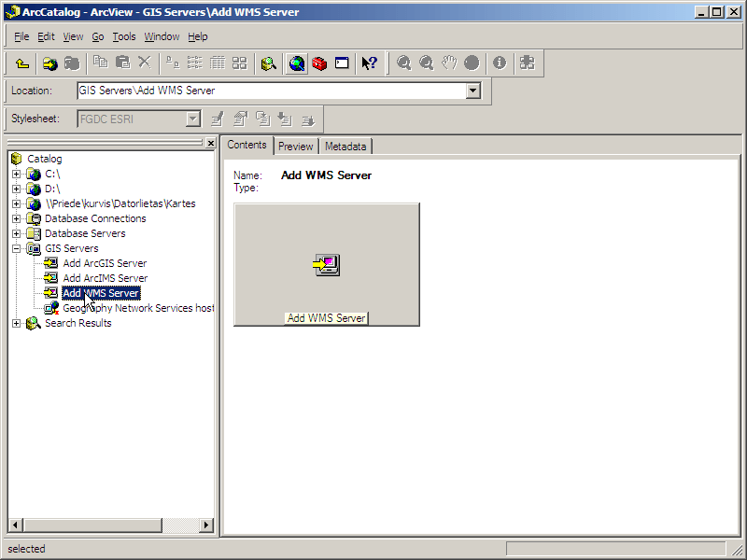The height and width of the screenshot is (560, 747).
Task: Click the Metadata Properties icon
Action: point(241,119)
